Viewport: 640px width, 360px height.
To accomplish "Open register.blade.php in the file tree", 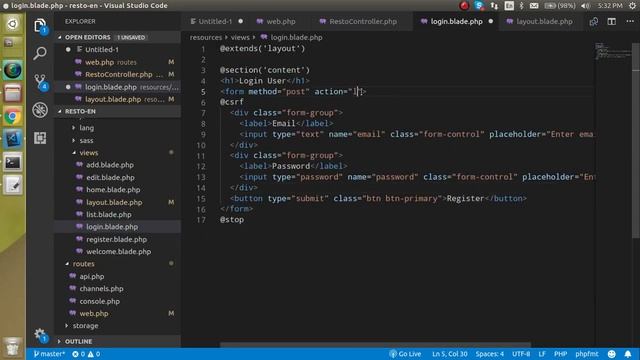I will coord(116,239).
